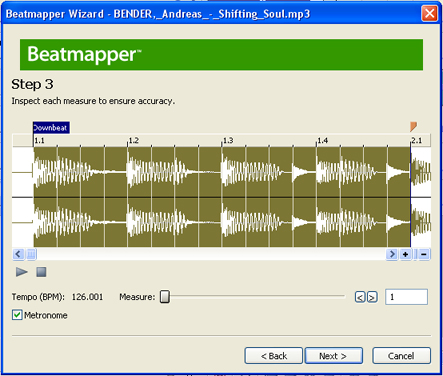Grab the waveform horizontal scrollbar thumb
The width and height of the screenshot is (443, 376).
[31, 254]
